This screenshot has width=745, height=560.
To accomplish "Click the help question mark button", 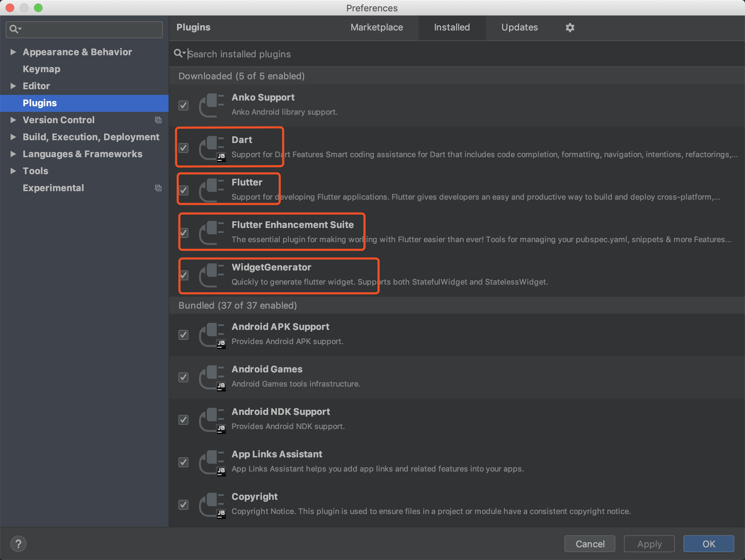I will tap(18, 543).
